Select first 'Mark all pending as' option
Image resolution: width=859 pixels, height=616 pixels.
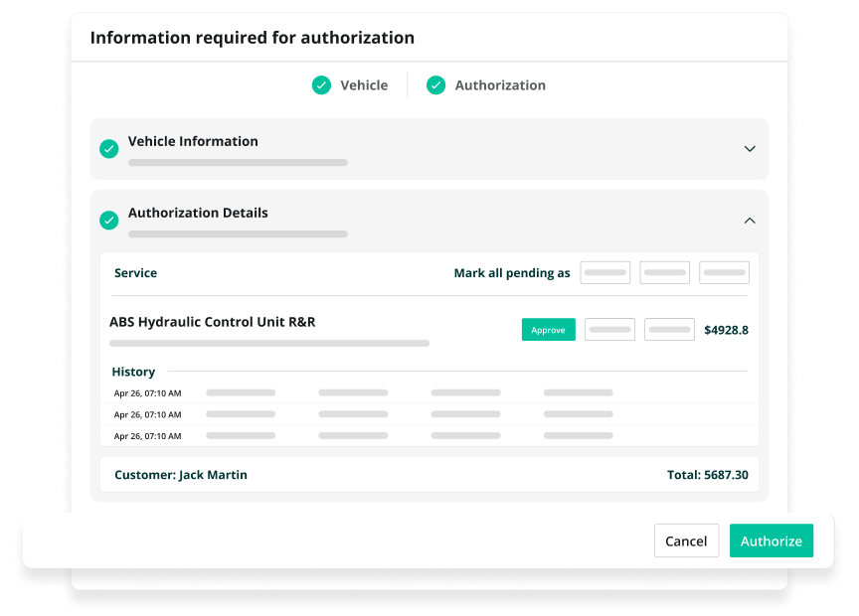[604, 273]
